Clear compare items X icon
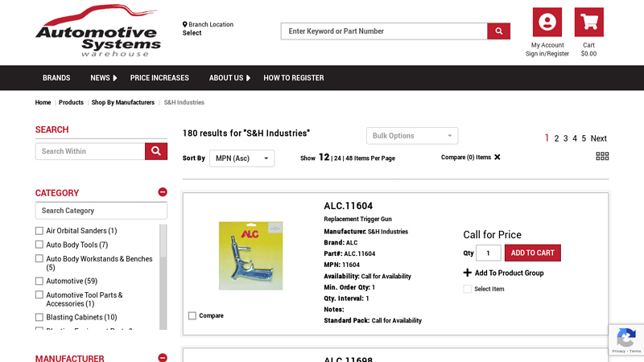 (497, 157)
